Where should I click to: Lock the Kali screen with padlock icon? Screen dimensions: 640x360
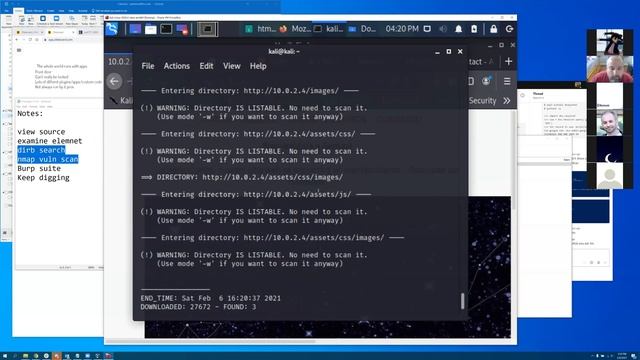point(493,29)
